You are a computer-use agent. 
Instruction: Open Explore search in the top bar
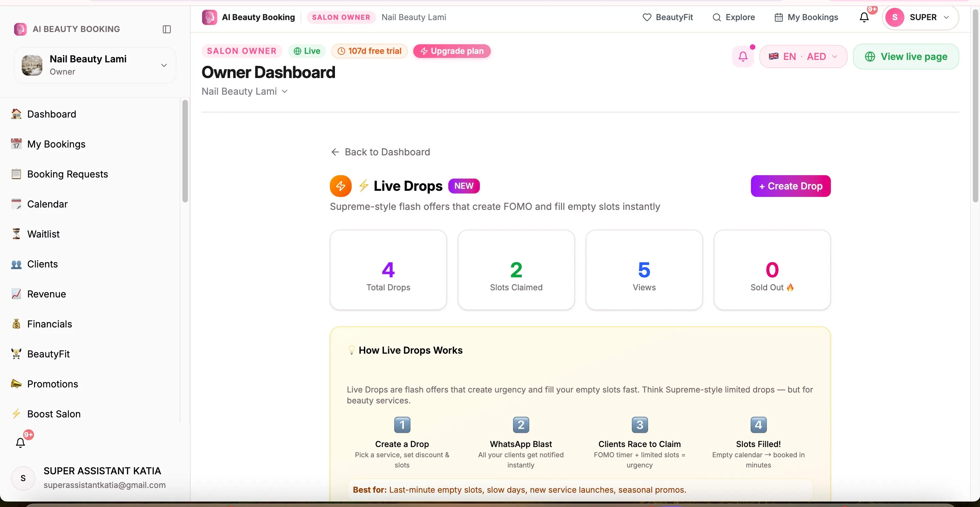tap(734, 17)
